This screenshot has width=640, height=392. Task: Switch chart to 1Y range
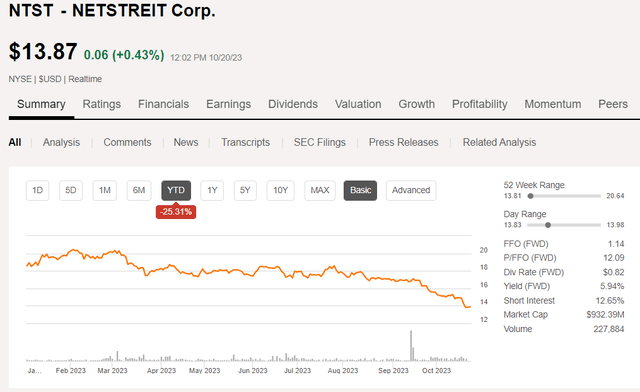[x=212, y=190]
